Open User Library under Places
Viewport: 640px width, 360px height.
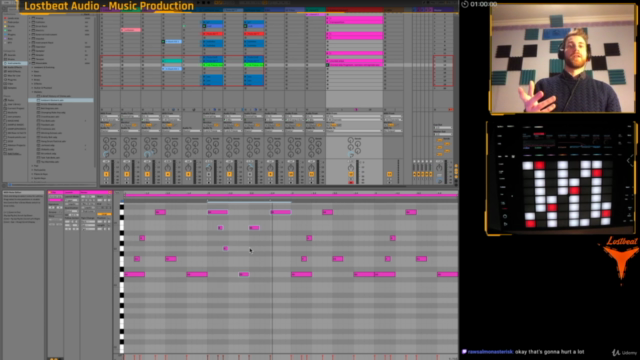point(14,104)
